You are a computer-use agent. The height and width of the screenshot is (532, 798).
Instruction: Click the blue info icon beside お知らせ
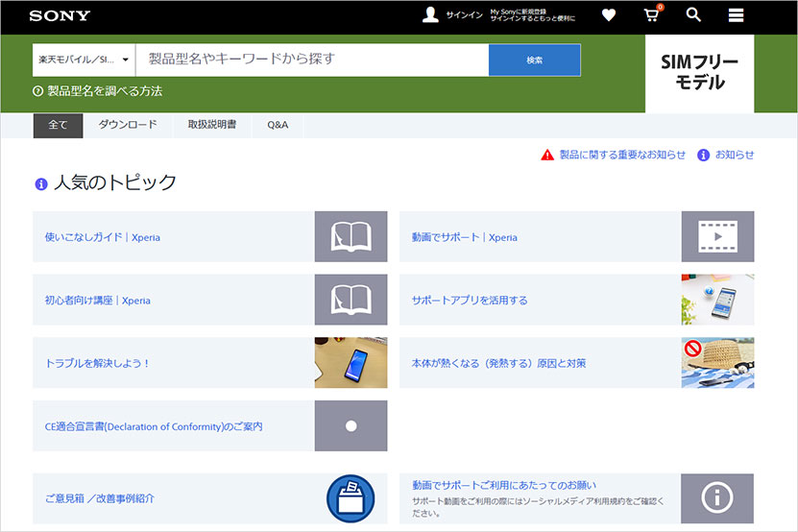[x=703, y=155]
